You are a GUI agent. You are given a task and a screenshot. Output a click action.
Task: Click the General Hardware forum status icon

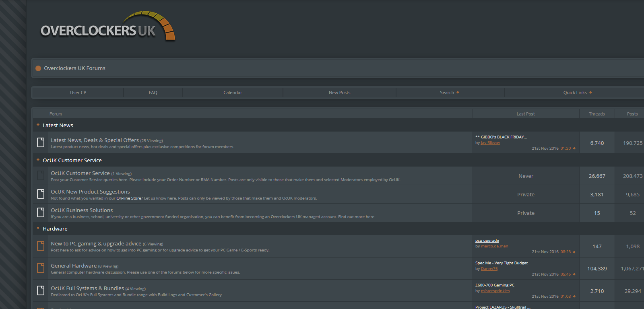[41, 268]
